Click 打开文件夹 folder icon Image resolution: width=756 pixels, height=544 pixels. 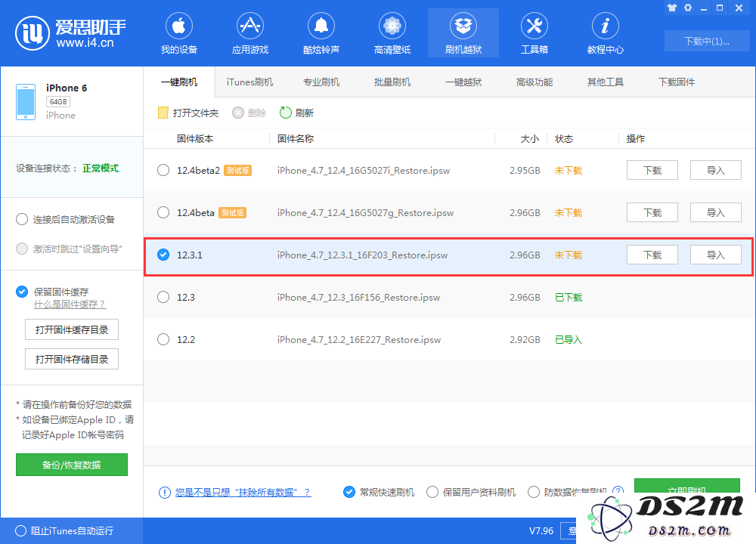pos(163,113)
